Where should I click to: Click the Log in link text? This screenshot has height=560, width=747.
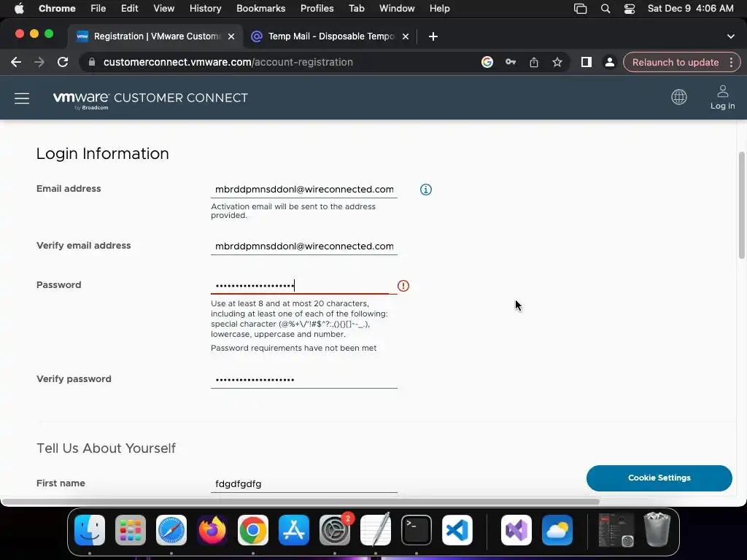(x=723, y=106)
